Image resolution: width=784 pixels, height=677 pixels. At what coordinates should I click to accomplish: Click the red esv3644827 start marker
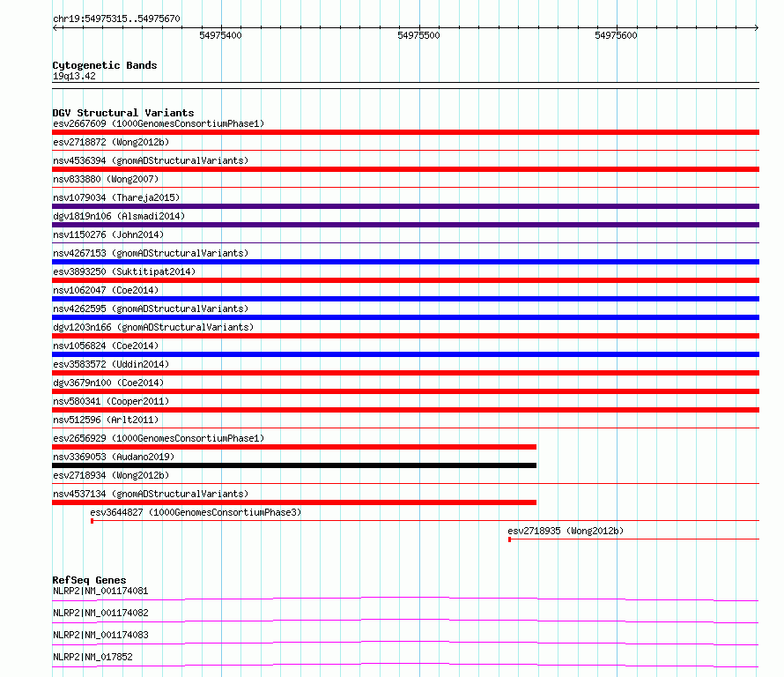pos(92,521)
